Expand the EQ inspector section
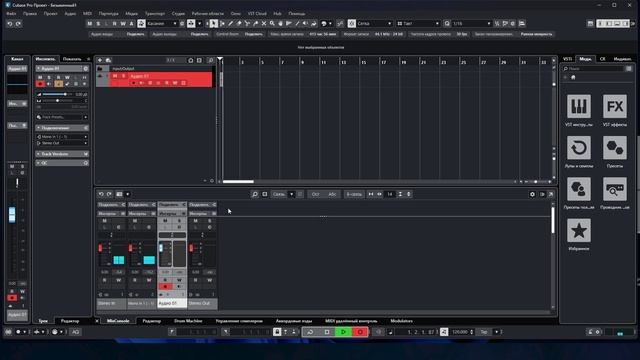Screen dimensions: 640x360 point(62,163)
